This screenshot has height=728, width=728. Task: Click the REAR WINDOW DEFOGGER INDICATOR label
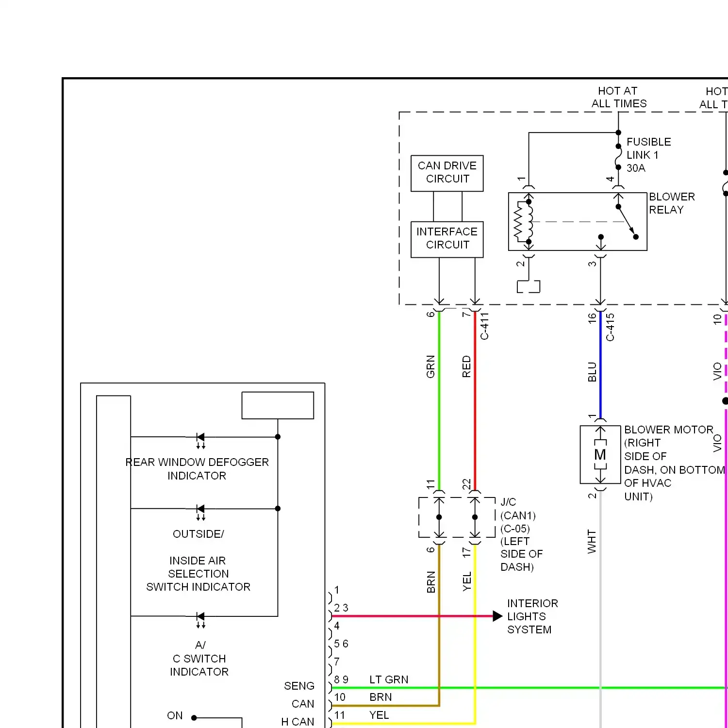click(197, 469)
